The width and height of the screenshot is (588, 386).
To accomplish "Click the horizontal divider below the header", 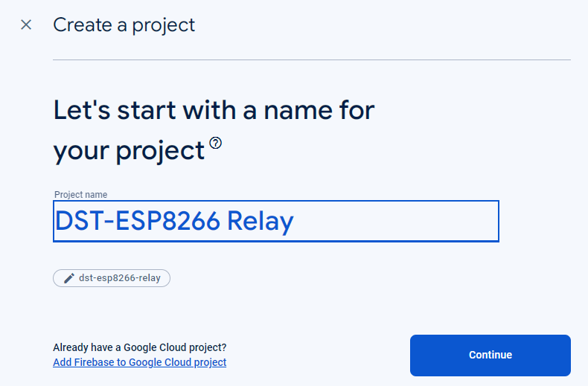I will click(311, 59).
